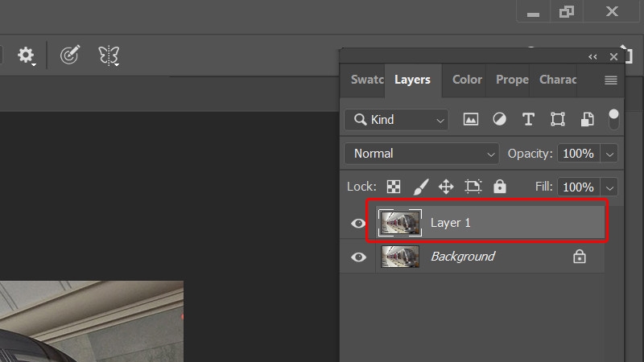Viewport: 644px width, 362px height.
Task: Turn layer filtering switch on or off
Action: (613, 119)
